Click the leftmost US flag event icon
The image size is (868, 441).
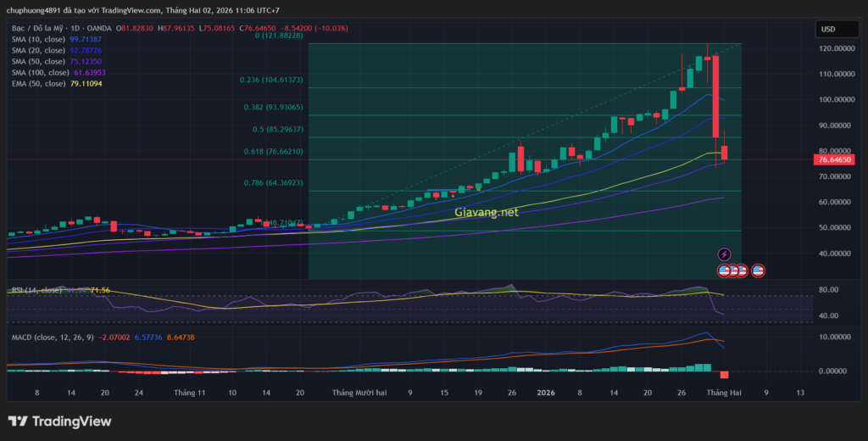click(724, 271)
